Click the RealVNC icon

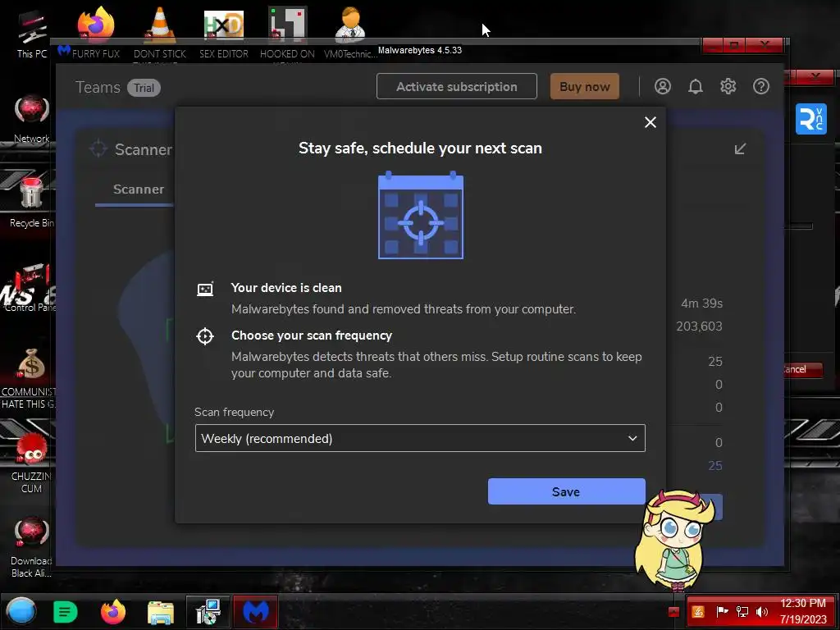(x=810, y=119)
